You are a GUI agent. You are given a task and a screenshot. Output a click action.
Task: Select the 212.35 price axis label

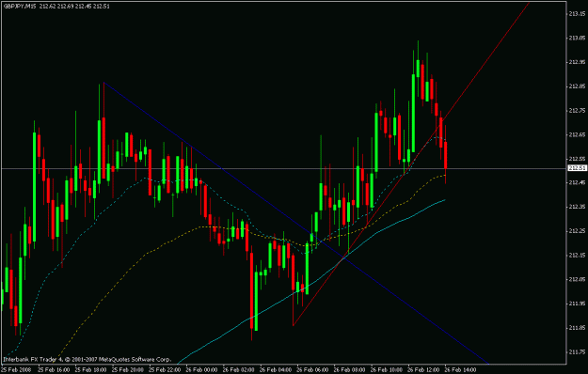coord(578,207)
